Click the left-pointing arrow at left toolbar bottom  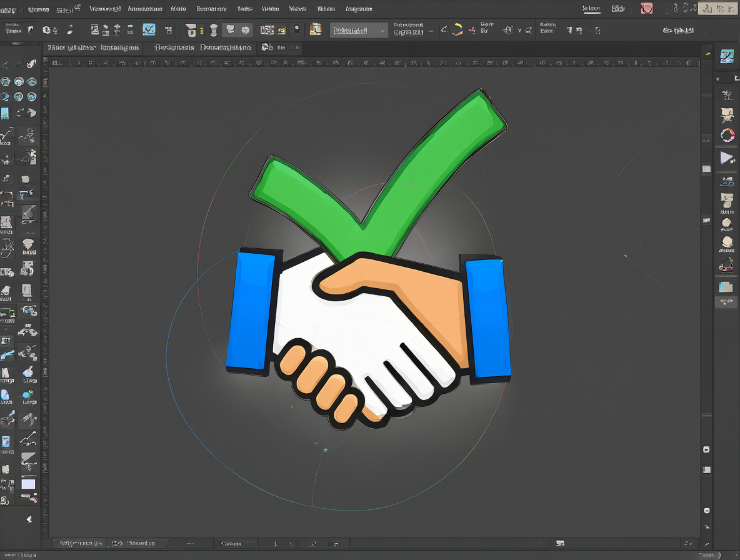[29, 519]
